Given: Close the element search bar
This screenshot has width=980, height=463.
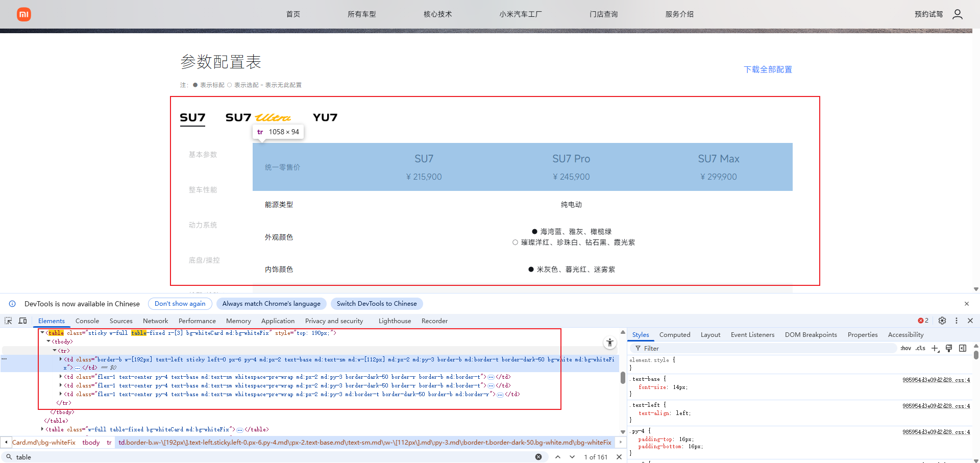Looking at the screenshot, I should [x=619, y=457].
